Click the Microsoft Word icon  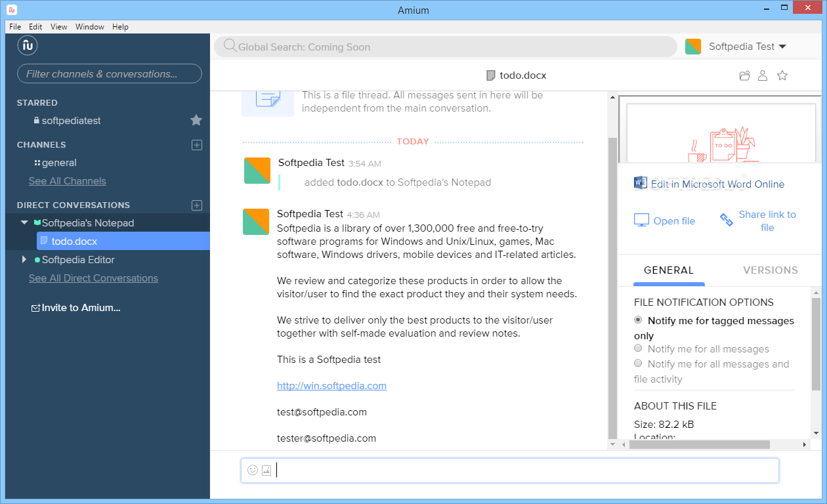tap(641, 182)
